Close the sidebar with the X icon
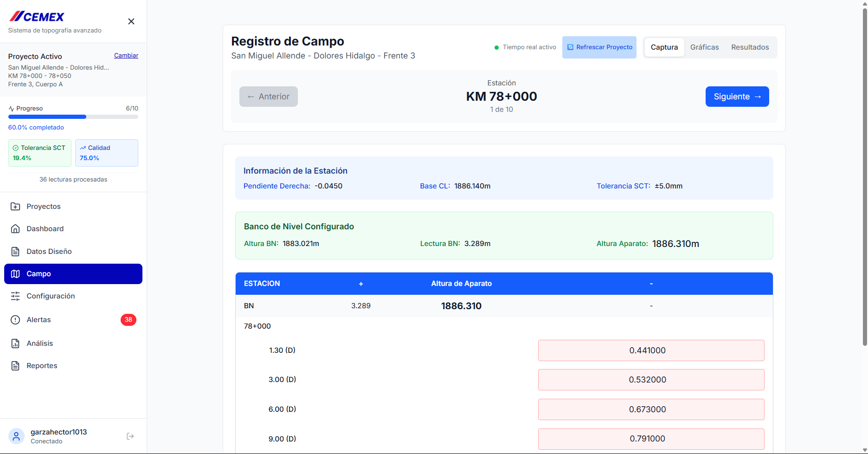Screen dimensions: 868x454 131,21
